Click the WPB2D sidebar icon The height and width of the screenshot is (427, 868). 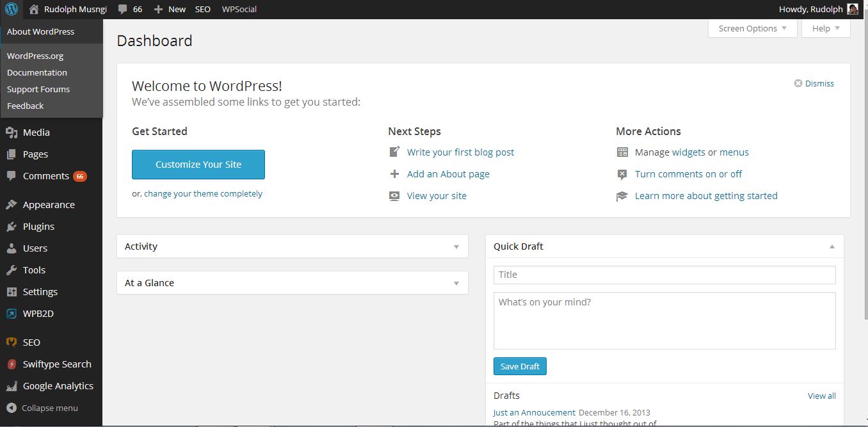pyautogui.click(x=12, y=314)
